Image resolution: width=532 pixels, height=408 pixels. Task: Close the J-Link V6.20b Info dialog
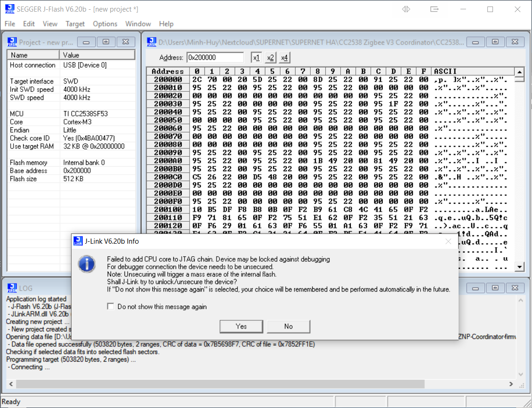click(448, 241)
